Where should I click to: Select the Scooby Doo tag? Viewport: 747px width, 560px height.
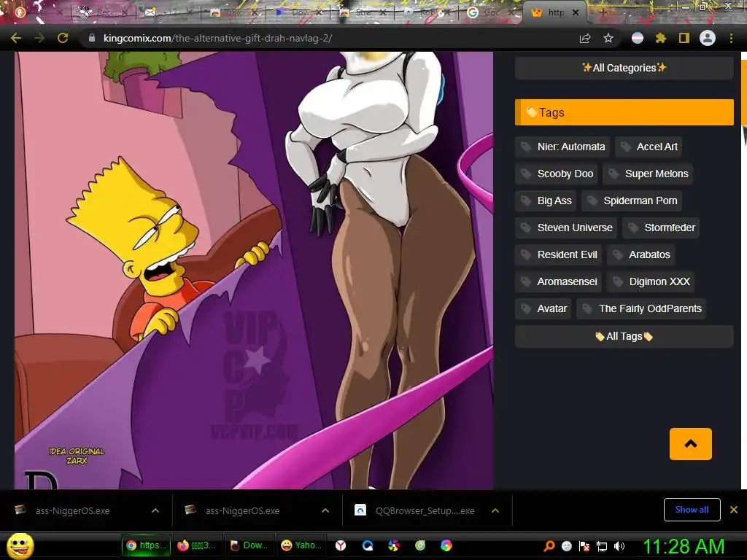point(557,174)
